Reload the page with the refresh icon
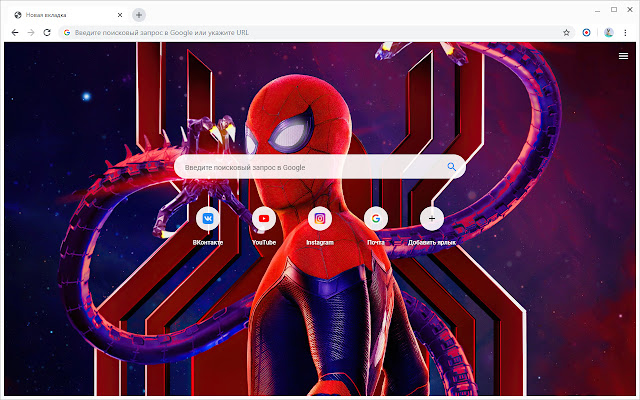The height and width of the screenshot is (400, 640). point(47,33)
